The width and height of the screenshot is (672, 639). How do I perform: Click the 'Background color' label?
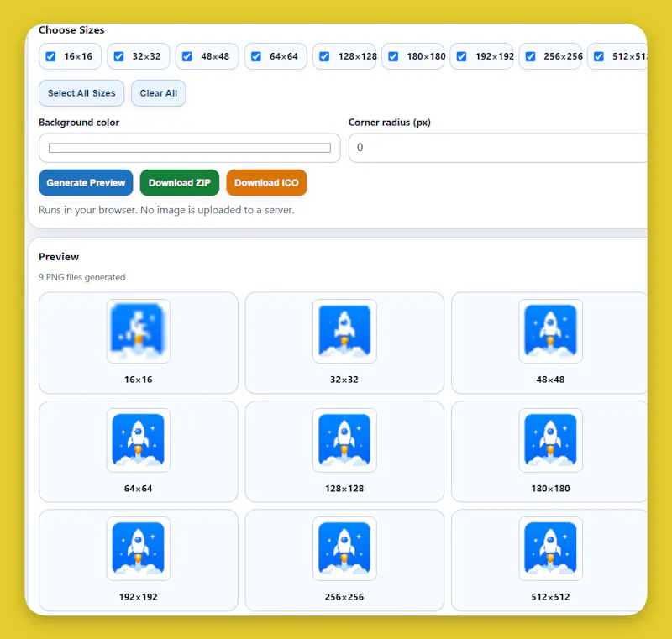pos(79,123)
